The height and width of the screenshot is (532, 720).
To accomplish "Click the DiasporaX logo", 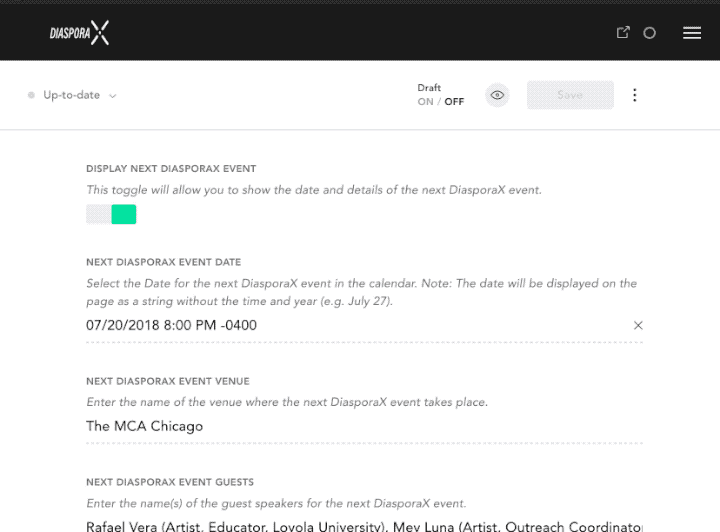I will [79, 33].
